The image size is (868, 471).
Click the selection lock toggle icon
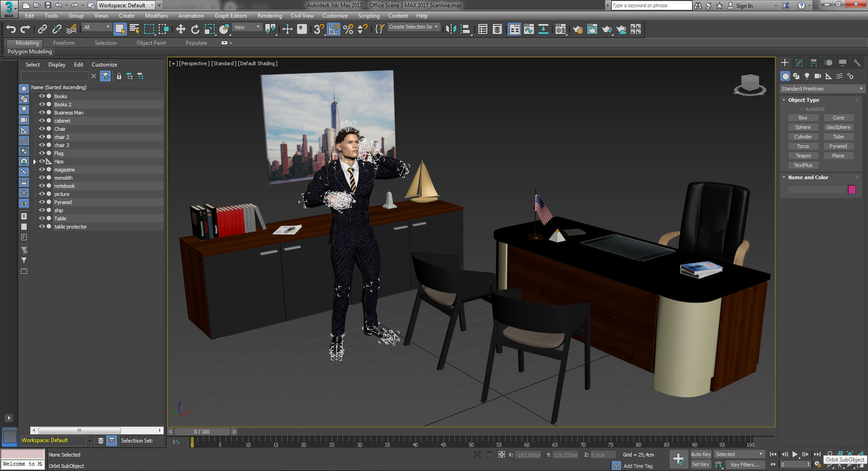[x=490, y=455]
